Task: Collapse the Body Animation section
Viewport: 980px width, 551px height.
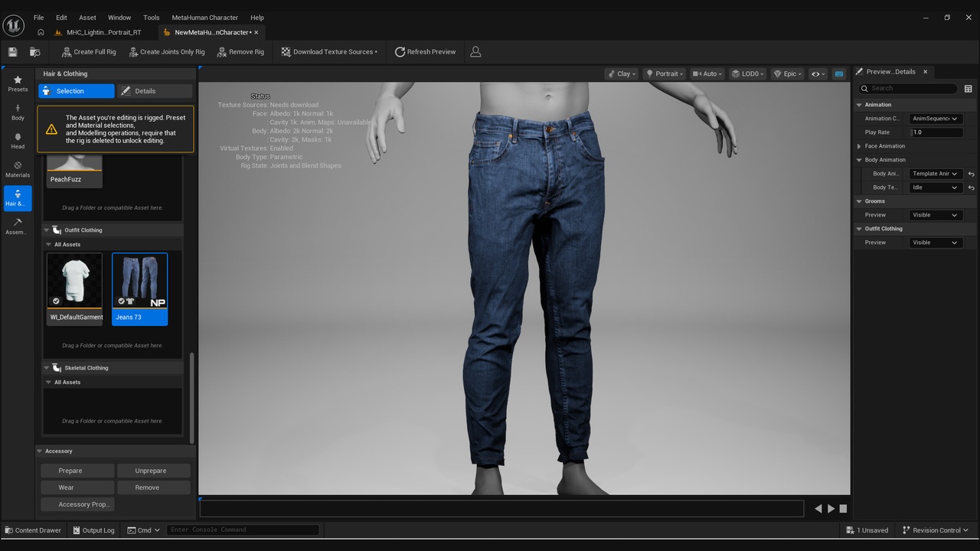Action: pyautogui.click(x=859, y=160)
